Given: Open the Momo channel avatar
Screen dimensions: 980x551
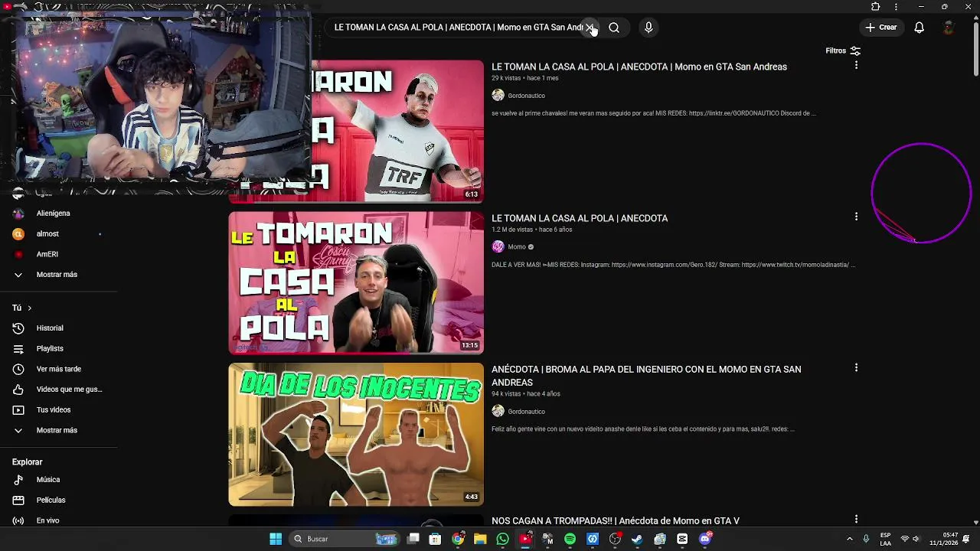Looking at the screenshot, I should (498, 246).
